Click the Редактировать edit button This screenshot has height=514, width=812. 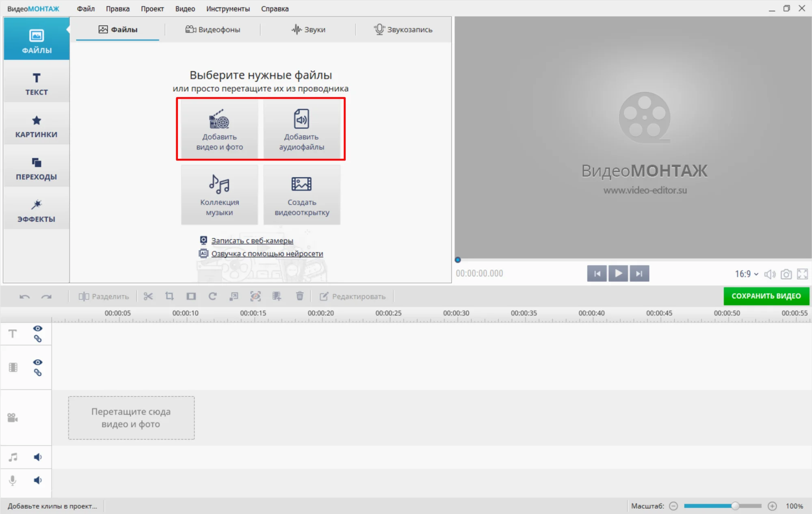tap(352, 296)
